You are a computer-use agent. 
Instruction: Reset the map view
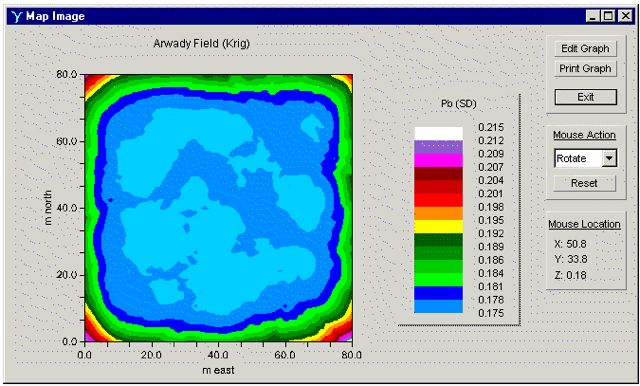coord(584,183)
